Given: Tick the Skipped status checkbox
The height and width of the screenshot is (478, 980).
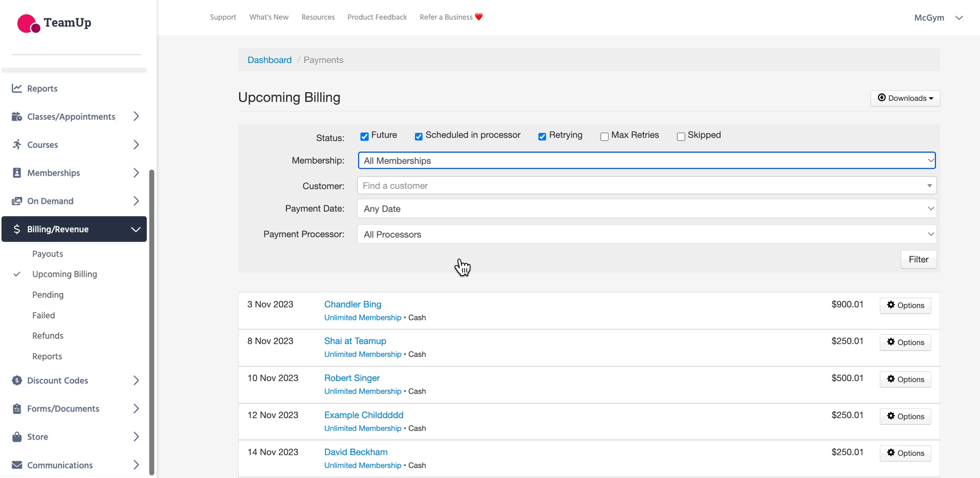Looking at the screenshot, I should pyautogui.click(x=681, y=136).
